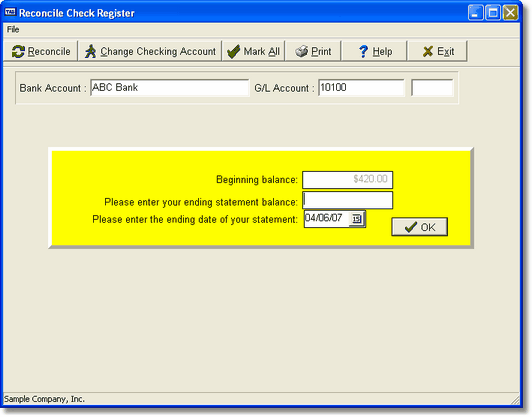The image size is (532, 417).
Task: Click the Mark All button label
Action: [262, 52]
